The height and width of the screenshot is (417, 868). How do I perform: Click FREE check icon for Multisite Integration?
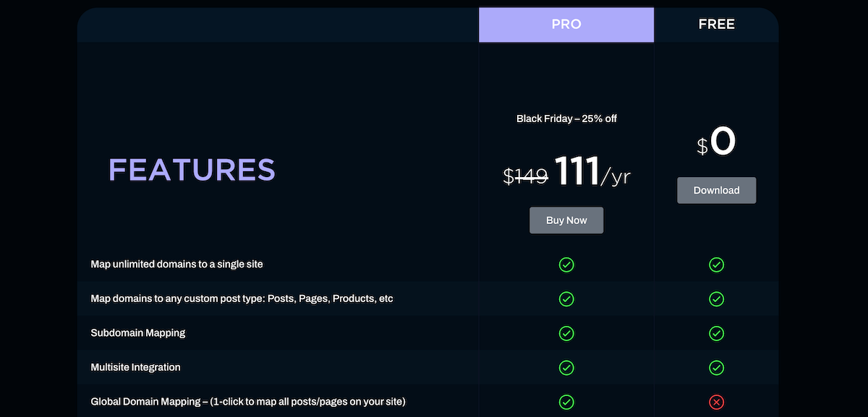(716, 367)
